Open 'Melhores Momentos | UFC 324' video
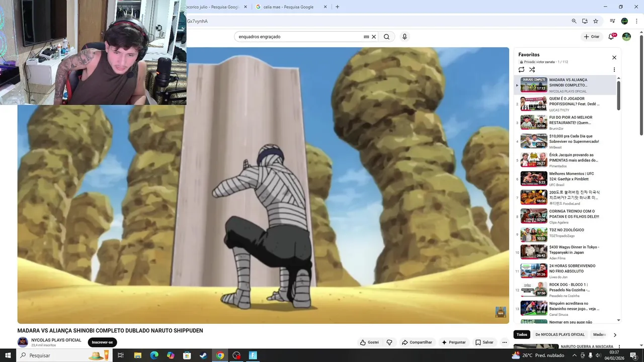 565,179
